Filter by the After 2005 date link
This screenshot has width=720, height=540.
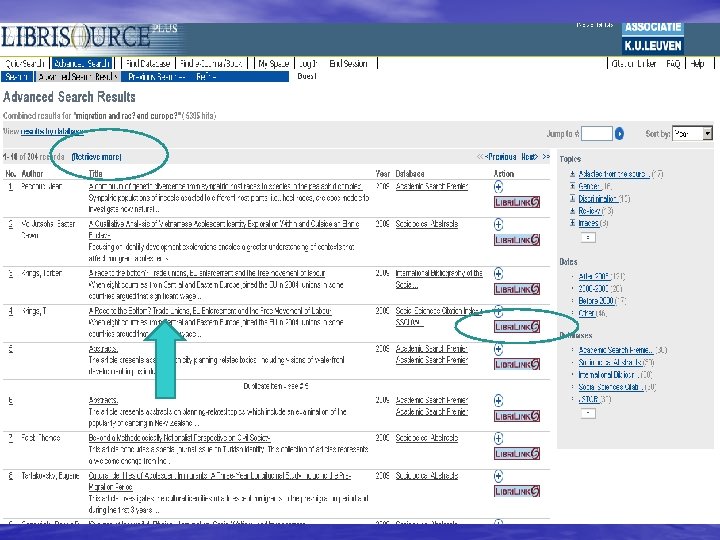pos(594,276)
